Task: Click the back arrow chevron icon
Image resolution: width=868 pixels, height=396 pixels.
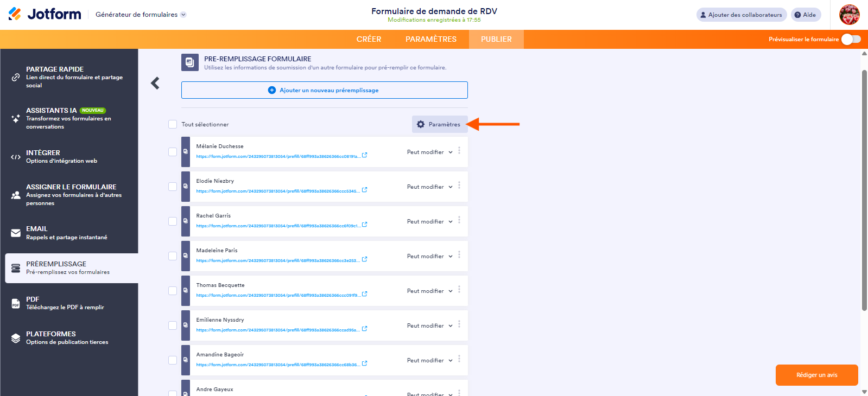Action: pyautogui.click(x=155, y=83)
